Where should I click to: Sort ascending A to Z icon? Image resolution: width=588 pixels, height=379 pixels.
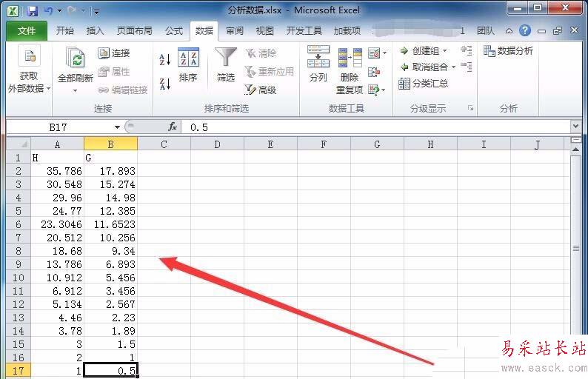pyautogui.click(x=165, y=59)
